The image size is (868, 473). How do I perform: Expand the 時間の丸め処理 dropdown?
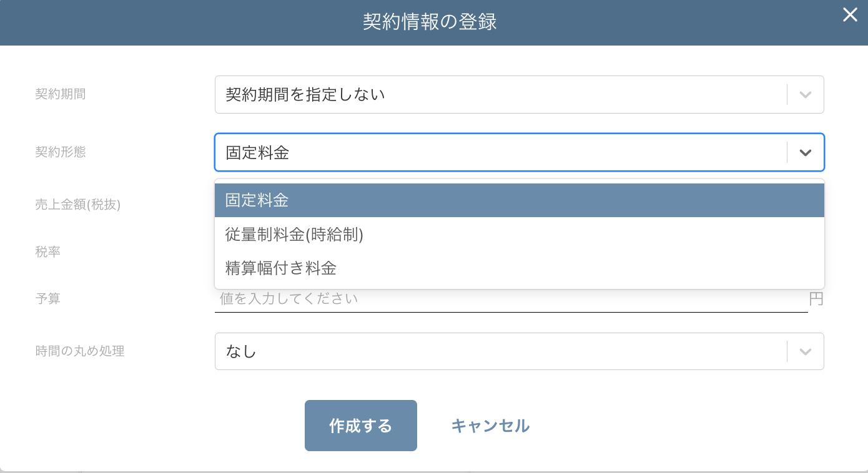coord(805,351)
